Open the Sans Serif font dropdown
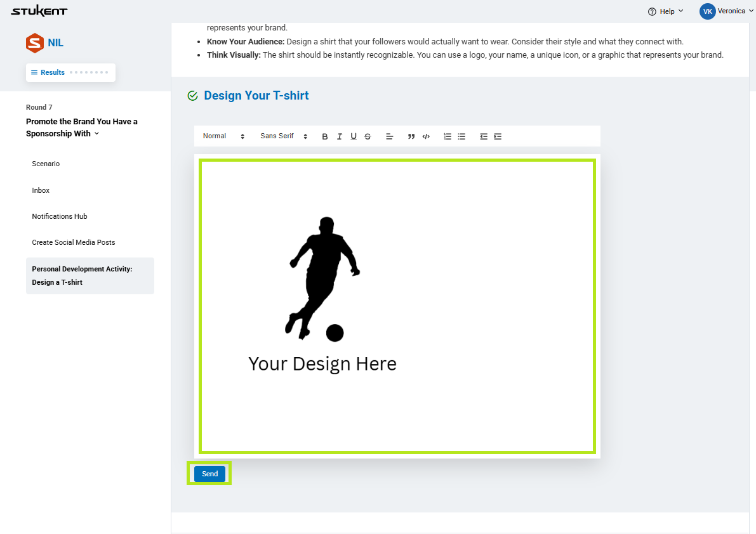Screen dimensions: 756x534 tap(284, 136)
